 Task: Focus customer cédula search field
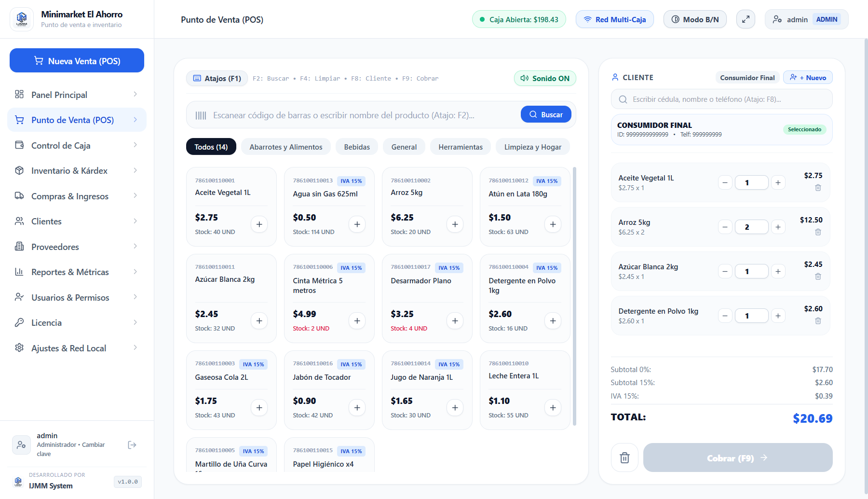click(x=722, y=99)
